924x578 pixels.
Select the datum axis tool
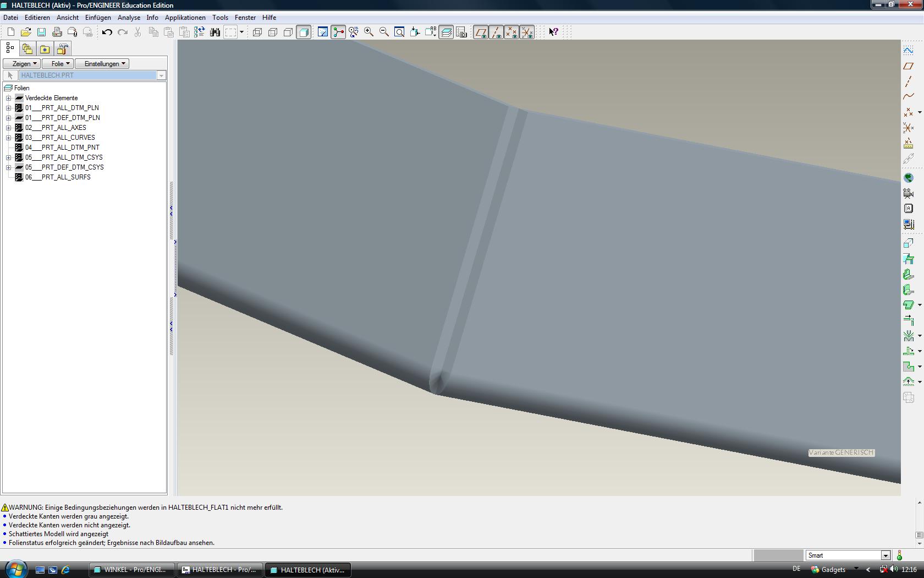(x=908, y=81)
